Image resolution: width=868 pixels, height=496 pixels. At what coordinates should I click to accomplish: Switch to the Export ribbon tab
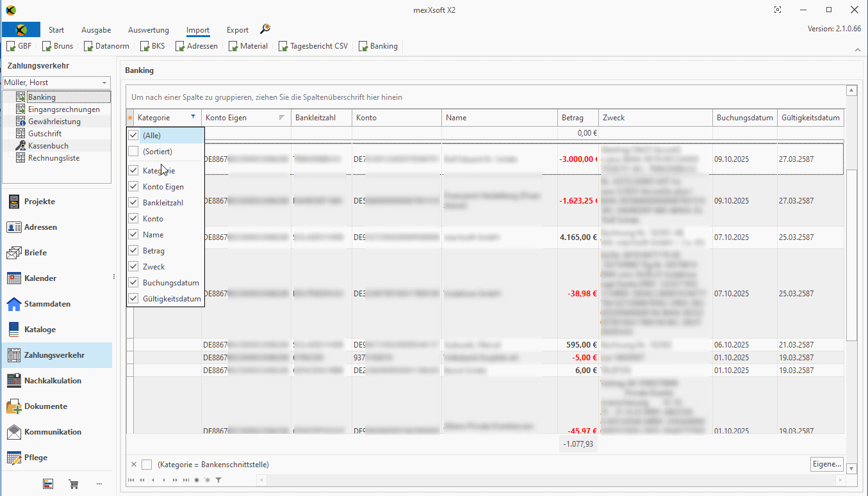238,30
